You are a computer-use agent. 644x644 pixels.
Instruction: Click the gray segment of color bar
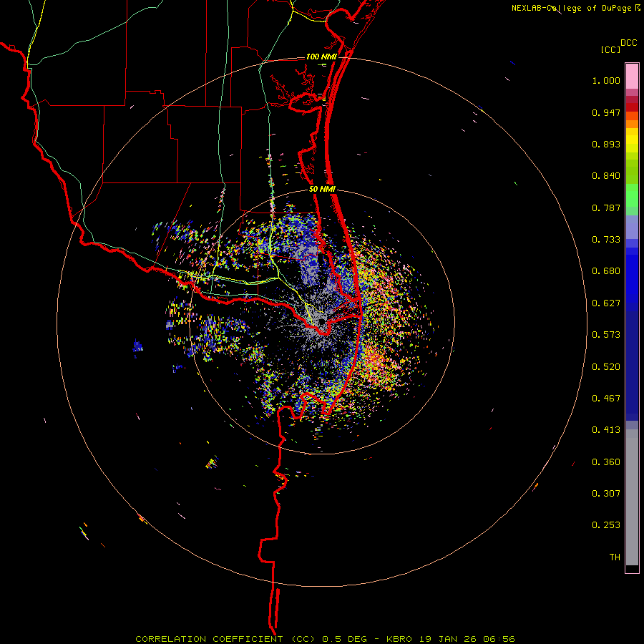[x=632, y=497]
